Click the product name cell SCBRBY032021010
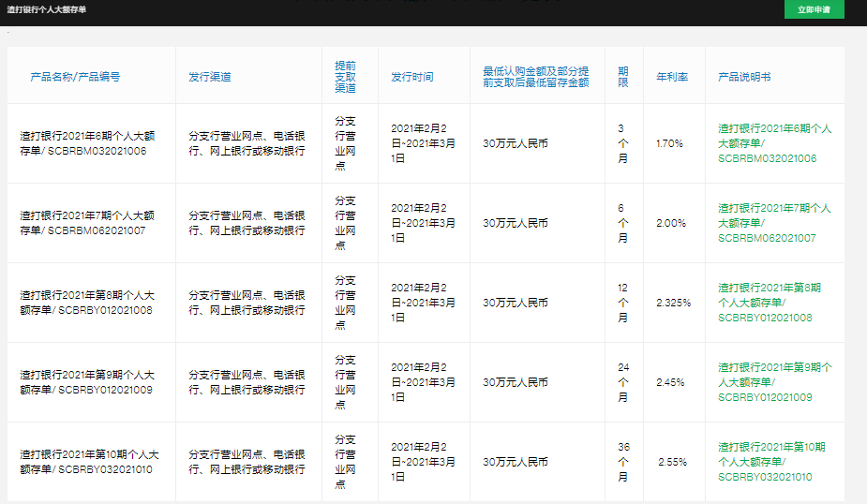 coord(89,462)
